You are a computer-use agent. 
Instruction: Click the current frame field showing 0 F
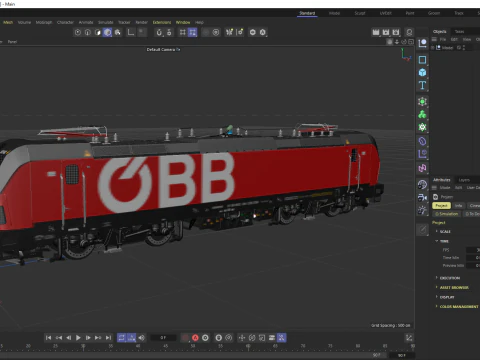tap(163, 338)
